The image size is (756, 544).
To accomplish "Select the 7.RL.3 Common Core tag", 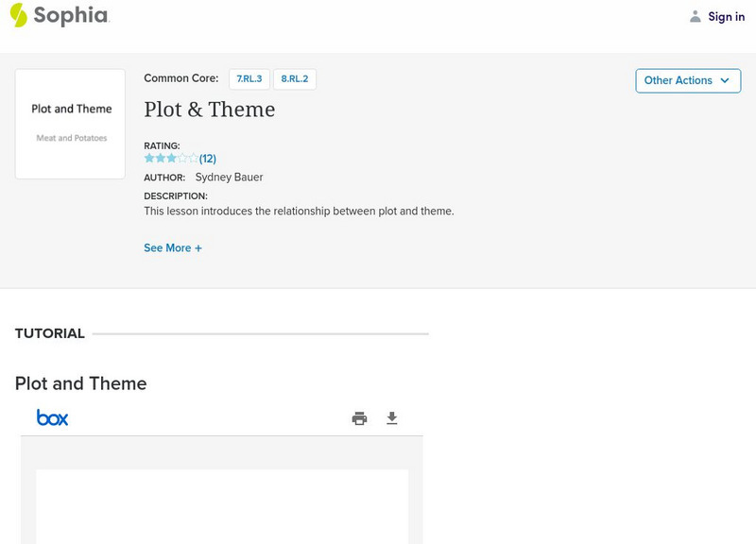I will tap(249, 79).
